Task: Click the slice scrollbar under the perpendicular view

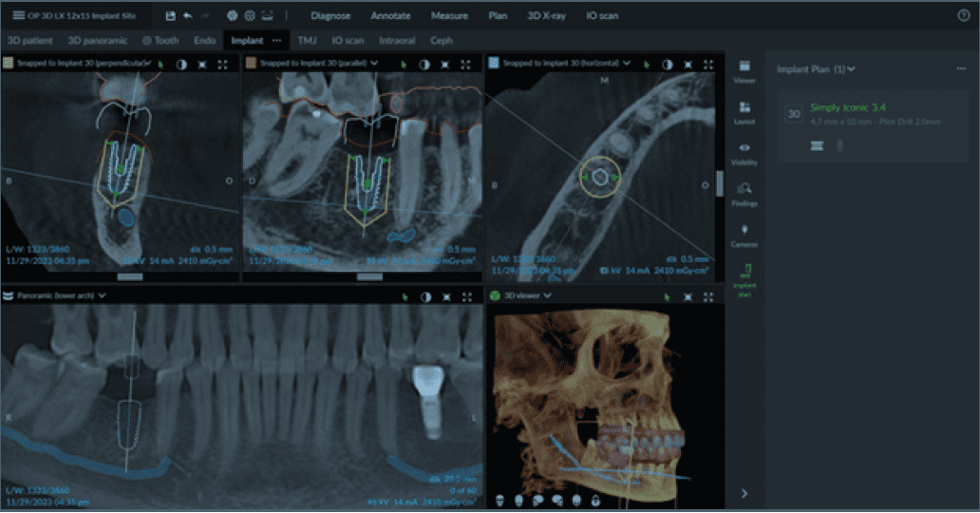Action: tap(129, 276)
